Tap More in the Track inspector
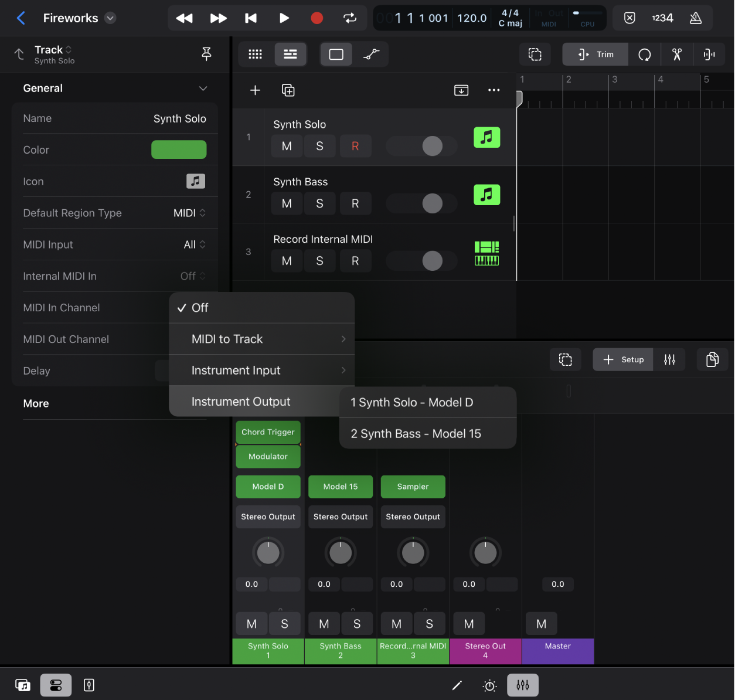The width and height of the screenshot is (735, 700). point(36,403)
